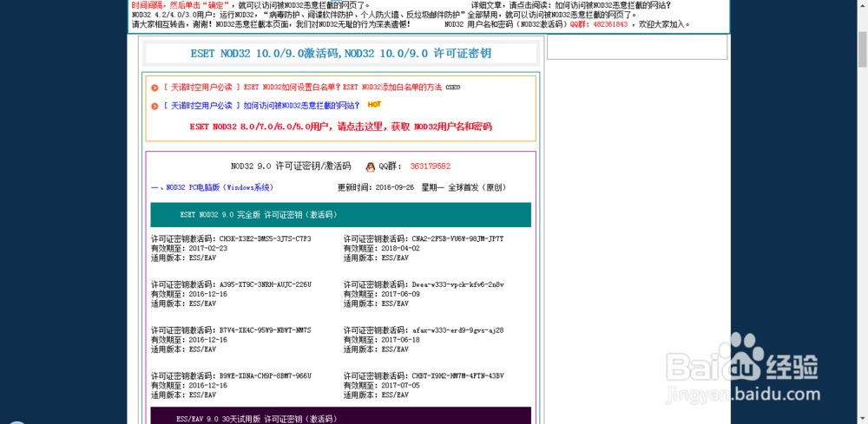Click red link for NOD32 8.0/7.0/6.0/5.0 users
This screenshot has width=868, height=424.
tap(340, 127)
